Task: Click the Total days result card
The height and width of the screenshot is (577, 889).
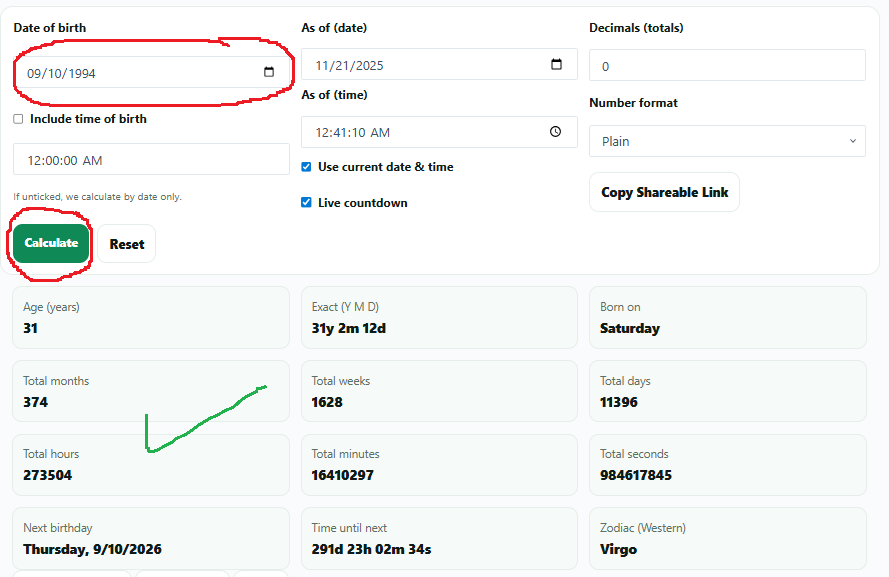Action: [727, 391]
